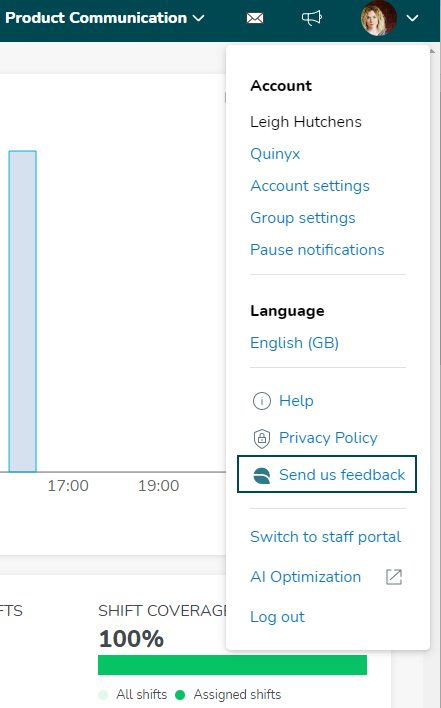441x708 pixels.
Task: Open Account settings
Action: tap(310, 186)
